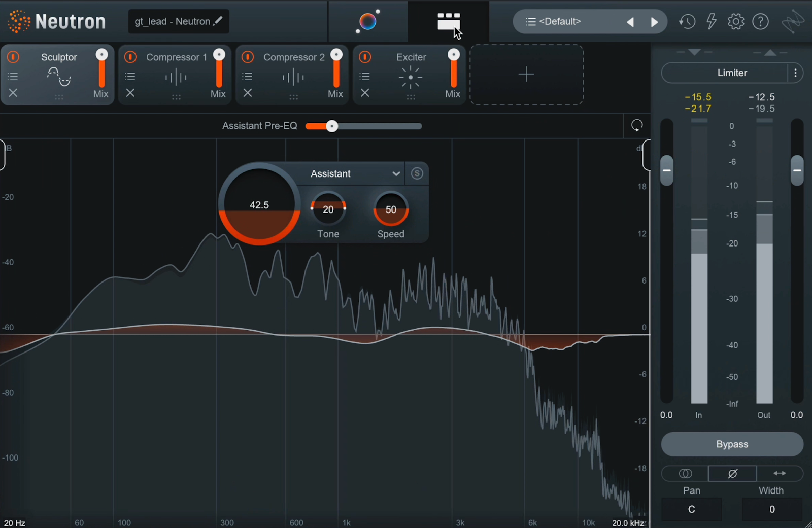Reset the Assistant Pre-EQ with circular arrow
The width and height of the screenshot is (812, 528).
pyautogui.click(x=637, y=125)
